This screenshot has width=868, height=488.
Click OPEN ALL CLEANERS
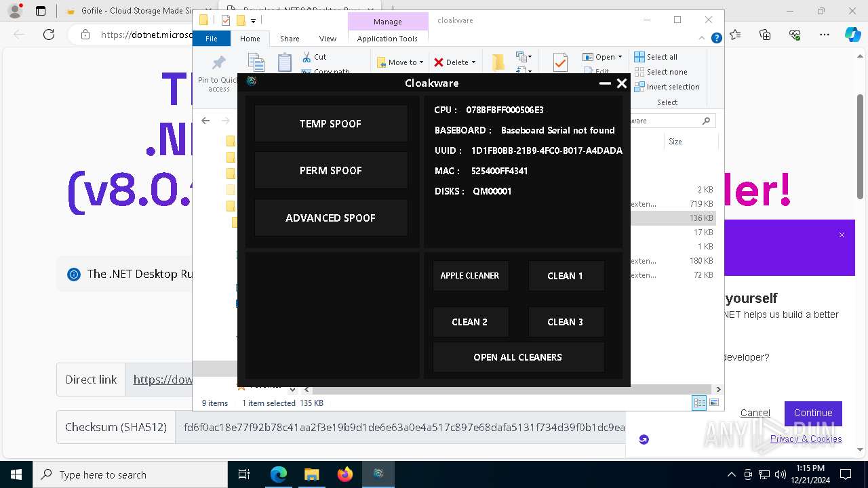click(x=518, y=357)
